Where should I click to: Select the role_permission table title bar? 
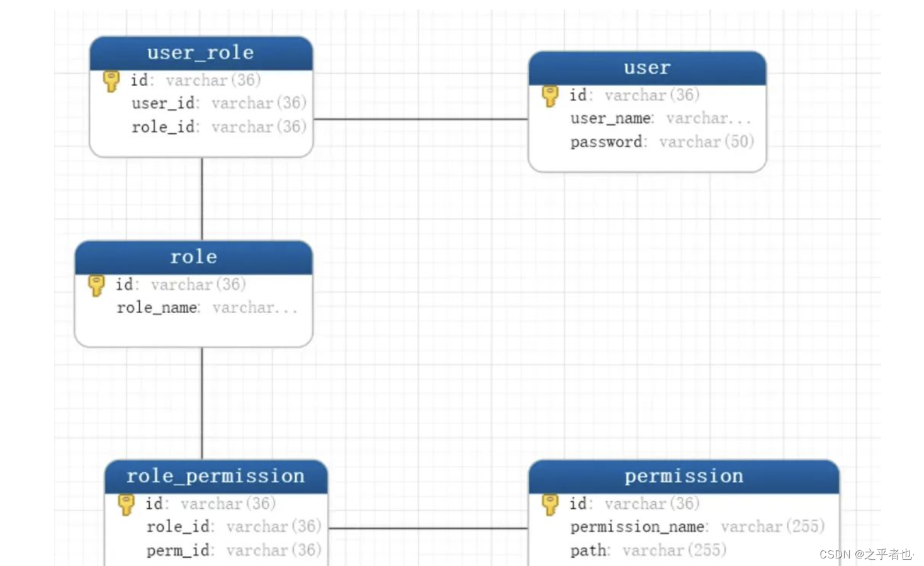pos(216,476)
